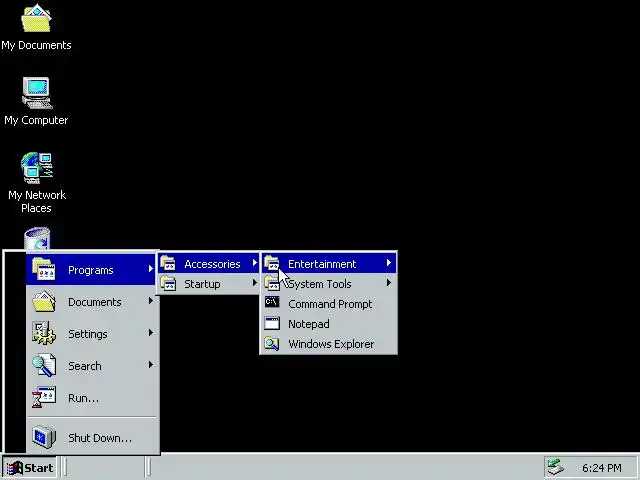Open the Programs menu entry

[91, 269]
